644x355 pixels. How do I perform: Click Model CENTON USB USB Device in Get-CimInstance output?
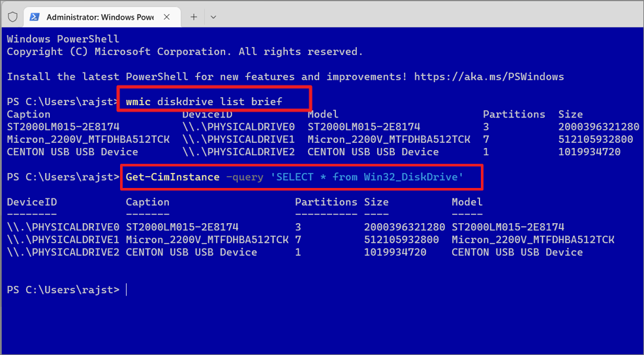coord(517,253)
